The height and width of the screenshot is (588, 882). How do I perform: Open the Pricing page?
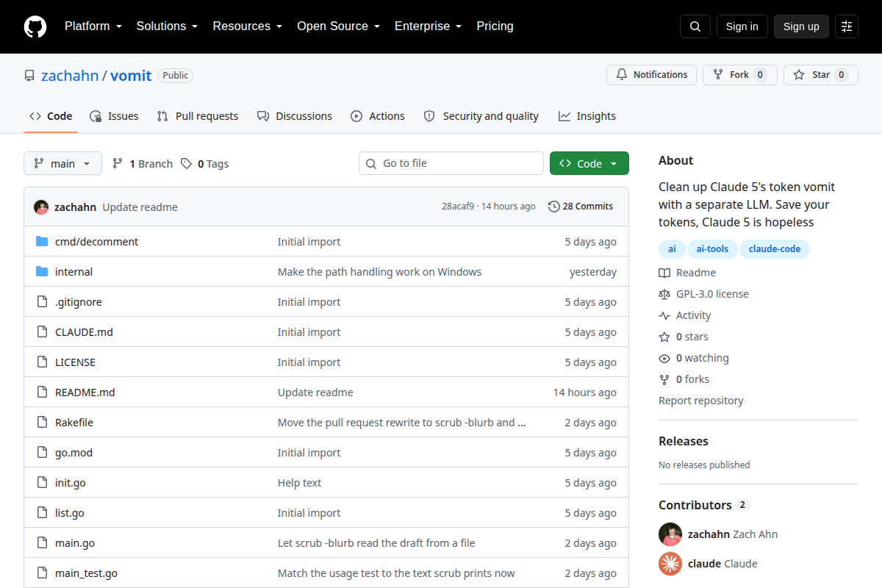pos(495,26)
